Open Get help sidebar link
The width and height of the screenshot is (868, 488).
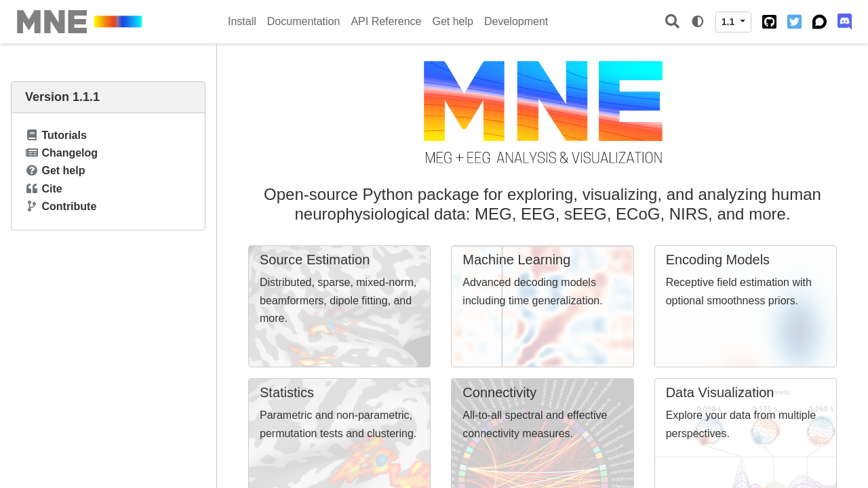(63, 171)
